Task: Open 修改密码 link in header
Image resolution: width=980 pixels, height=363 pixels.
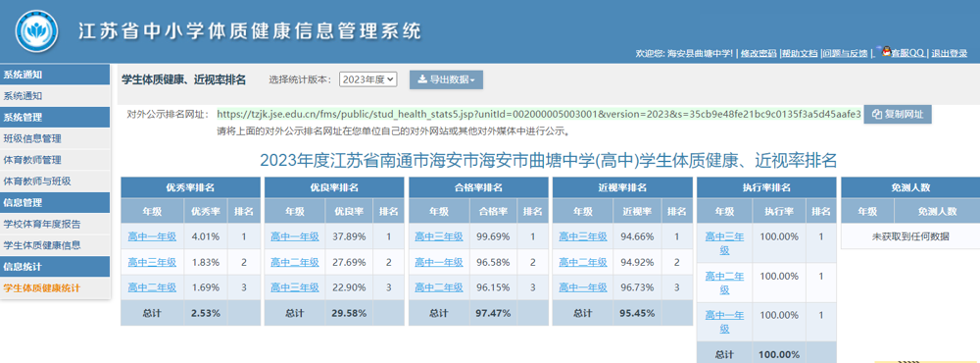Action: 759,54
